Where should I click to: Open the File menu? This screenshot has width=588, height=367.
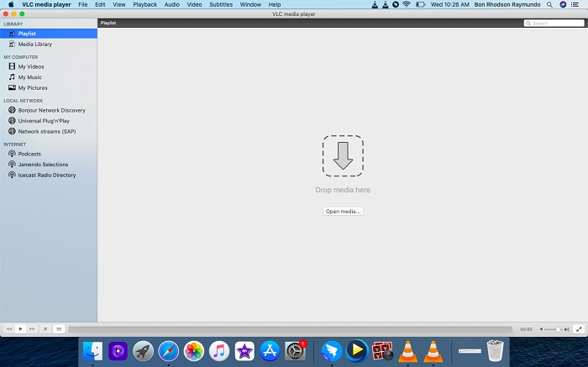pos(83,4)
